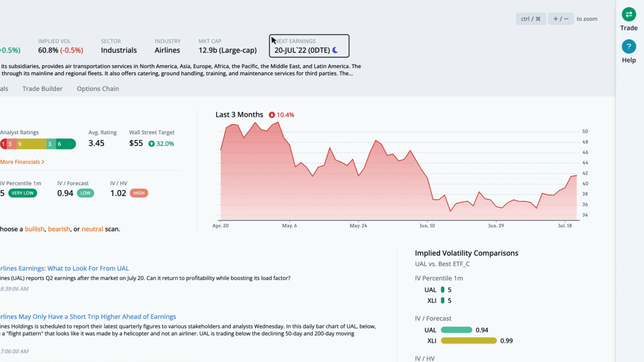Click green up arrow next to 32.0%
This screenshot has height=362, width=644.
point(152,144)
